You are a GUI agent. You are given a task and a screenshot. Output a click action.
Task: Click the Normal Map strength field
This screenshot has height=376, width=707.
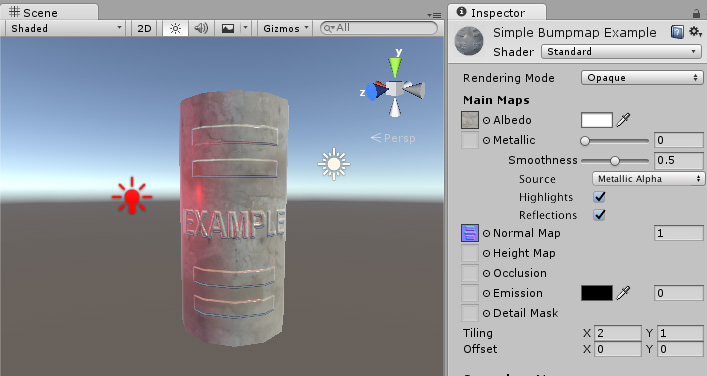click(678, 233)
